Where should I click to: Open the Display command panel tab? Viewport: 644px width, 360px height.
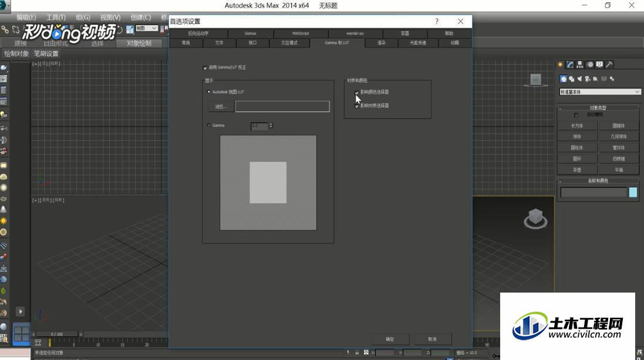[x=599, y=64]
